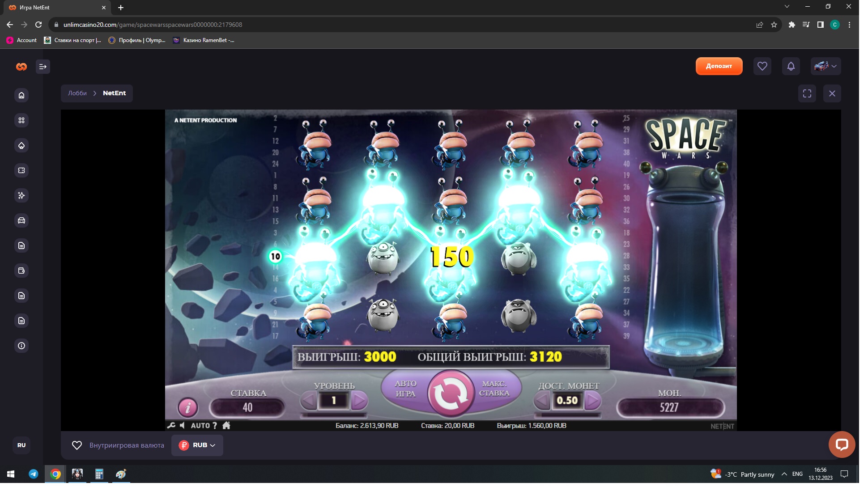Toggle fullscreen mode for the game

tap(807, 93)
